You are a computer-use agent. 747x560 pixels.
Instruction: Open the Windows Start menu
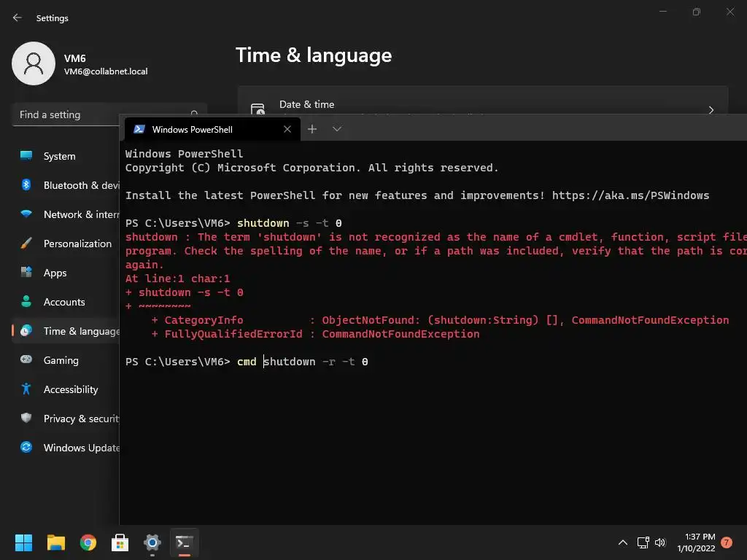click(23, 542)
